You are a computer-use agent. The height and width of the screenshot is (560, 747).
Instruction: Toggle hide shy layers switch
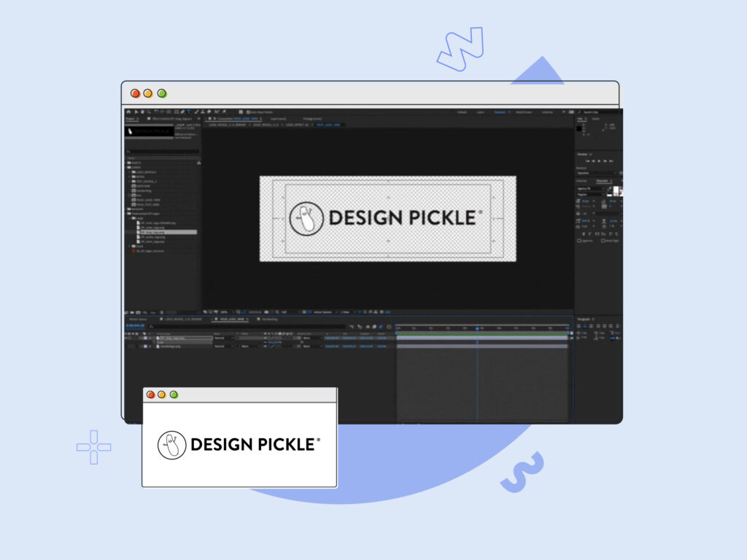368,327
